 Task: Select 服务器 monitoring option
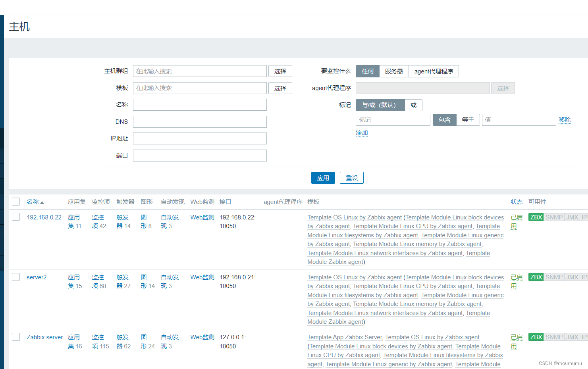coord(394,71)
